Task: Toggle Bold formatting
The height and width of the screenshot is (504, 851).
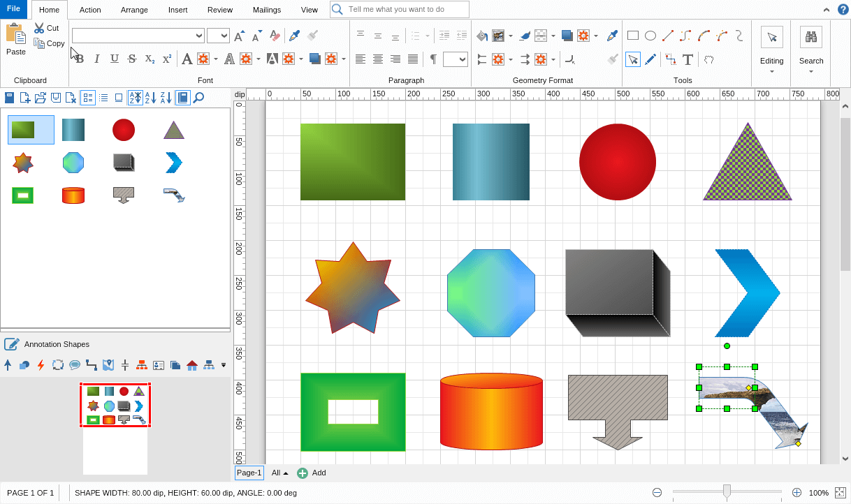Action: tap(80, 59)
